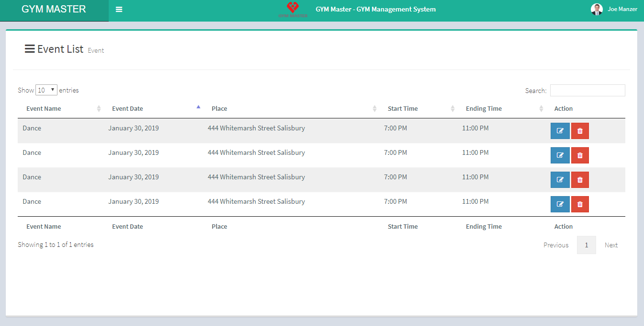Sort table by Event Date column
Image resolution: width=644 pixels, height=326 pixels.
click(127, 109)
